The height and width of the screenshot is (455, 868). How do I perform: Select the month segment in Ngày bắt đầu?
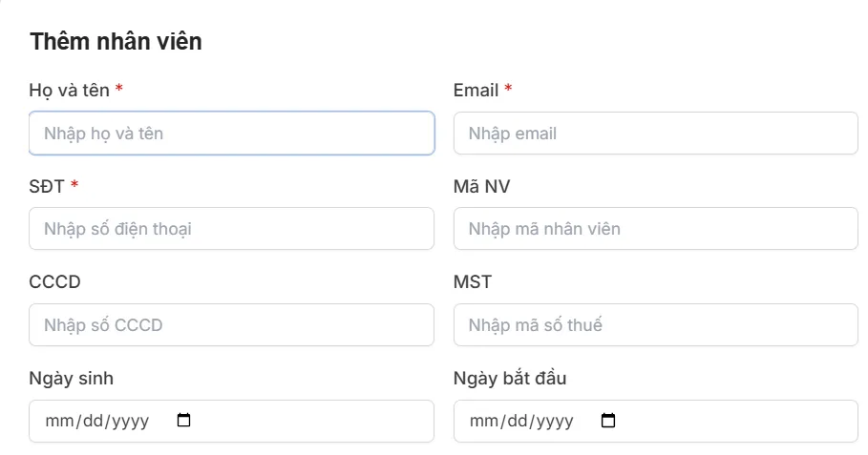[483, 421]
